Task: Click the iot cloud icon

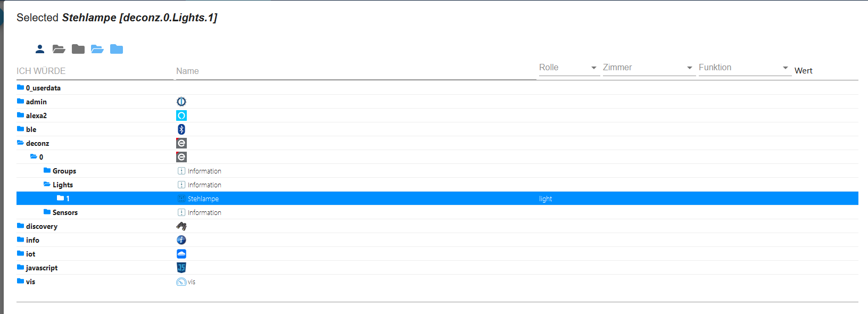Action: point(181,254)
